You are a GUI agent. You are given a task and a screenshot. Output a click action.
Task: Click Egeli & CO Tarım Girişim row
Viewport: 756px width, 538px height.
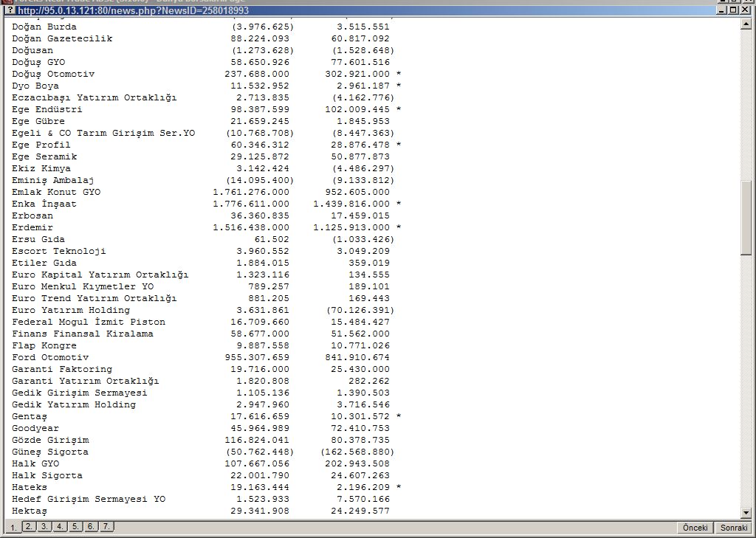click(x=103, y=133)
